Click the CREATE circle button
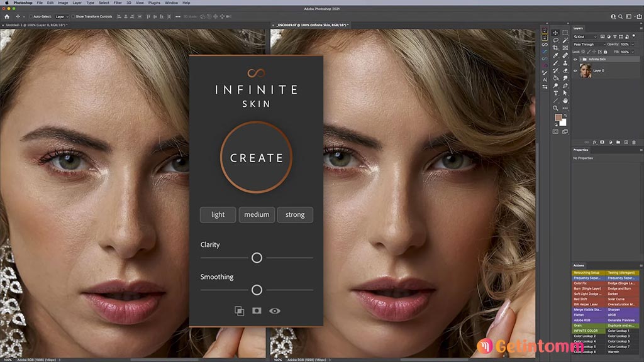Viewport: 644px width, 362px height. click(257, 158)
